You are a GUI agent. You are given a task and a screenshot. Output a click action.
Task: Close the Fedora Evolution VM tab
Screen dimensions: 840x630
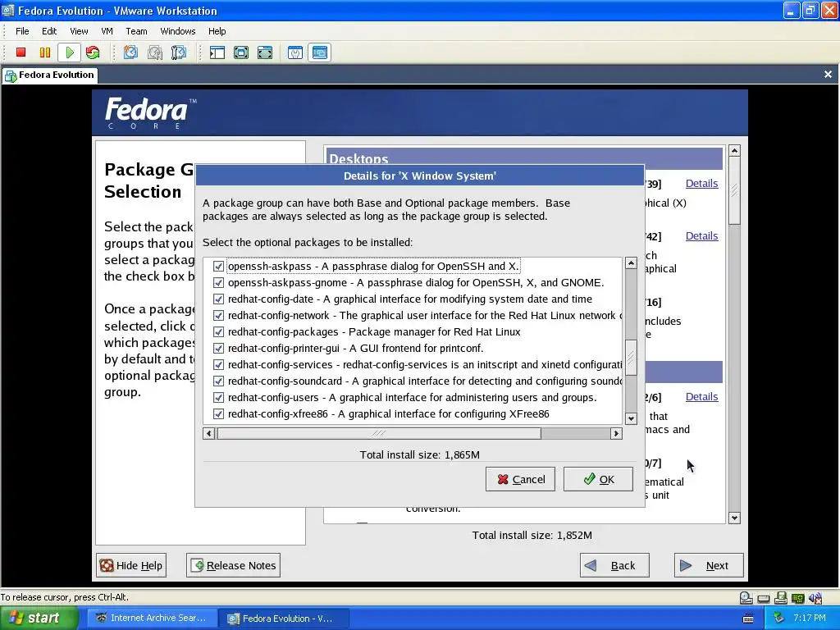828,75
